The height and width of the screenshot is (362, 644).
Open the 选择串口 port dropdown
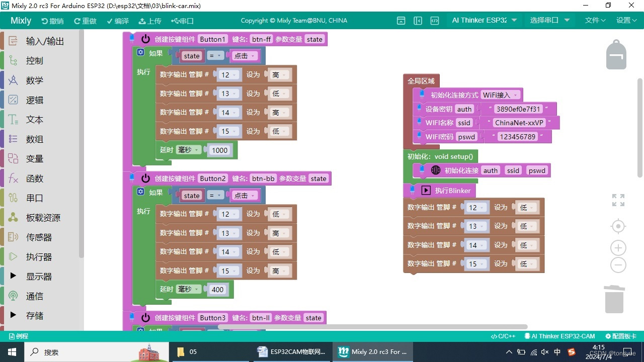coord(549,20)
